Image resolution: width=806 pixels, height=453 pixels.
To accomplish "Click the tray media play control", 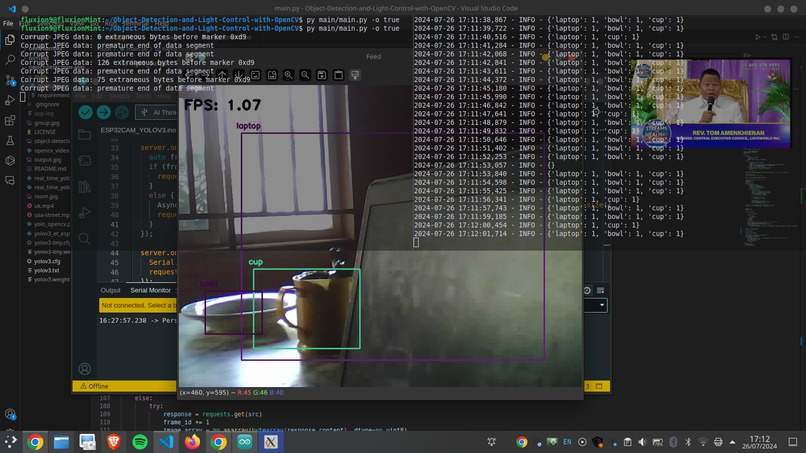I will tap(582, 442).
